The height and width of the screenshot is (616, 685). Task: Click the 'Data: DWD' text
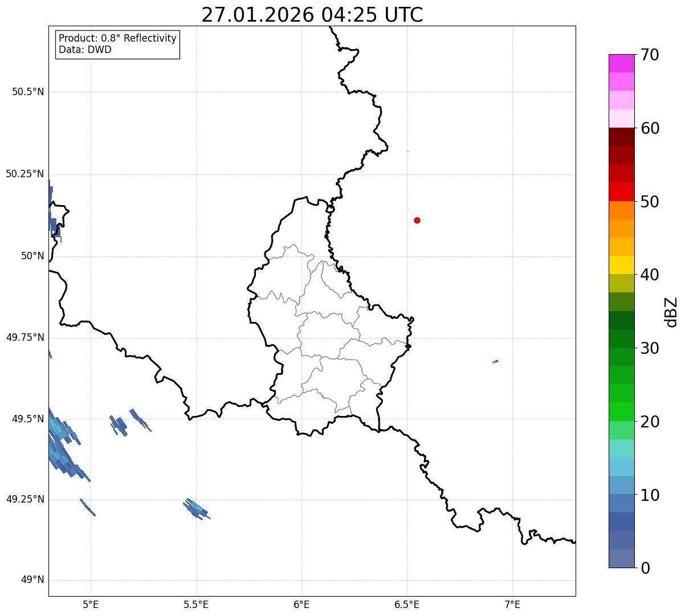[x=85, y=50]
